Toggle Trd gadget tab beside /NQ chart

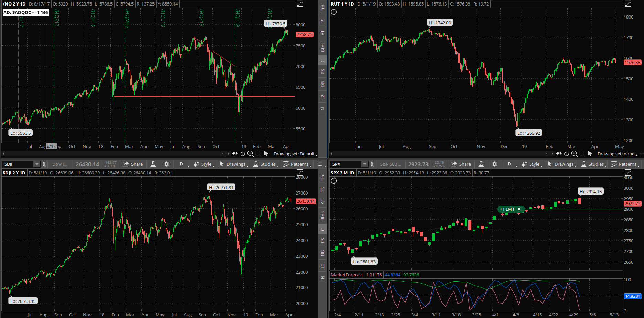pyautogui.click(x=323, y=8)
